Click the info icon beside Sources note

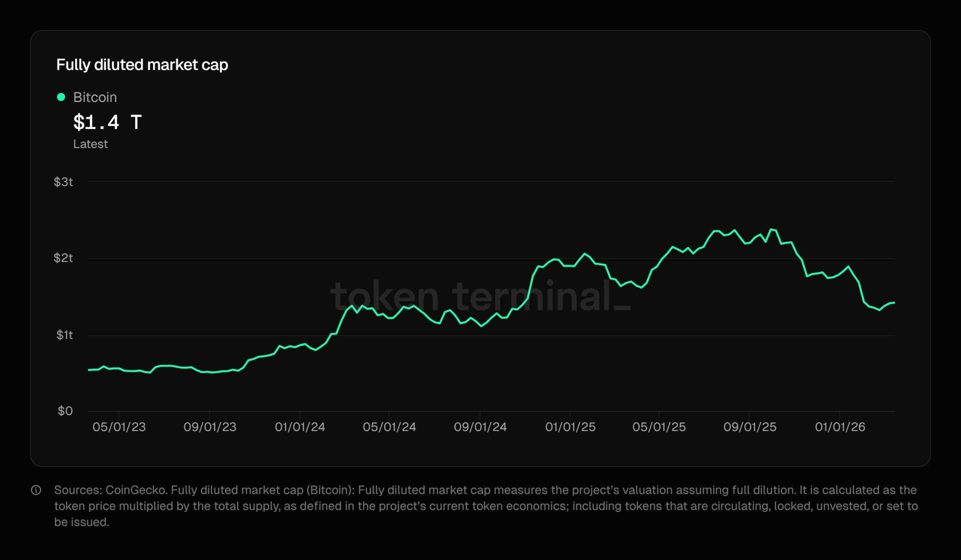pos(36,490)
